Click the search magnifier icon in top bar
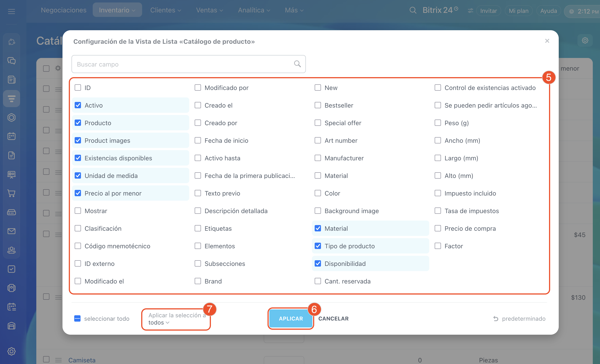This screenshot has width=600, height=364. coord(413,10)
